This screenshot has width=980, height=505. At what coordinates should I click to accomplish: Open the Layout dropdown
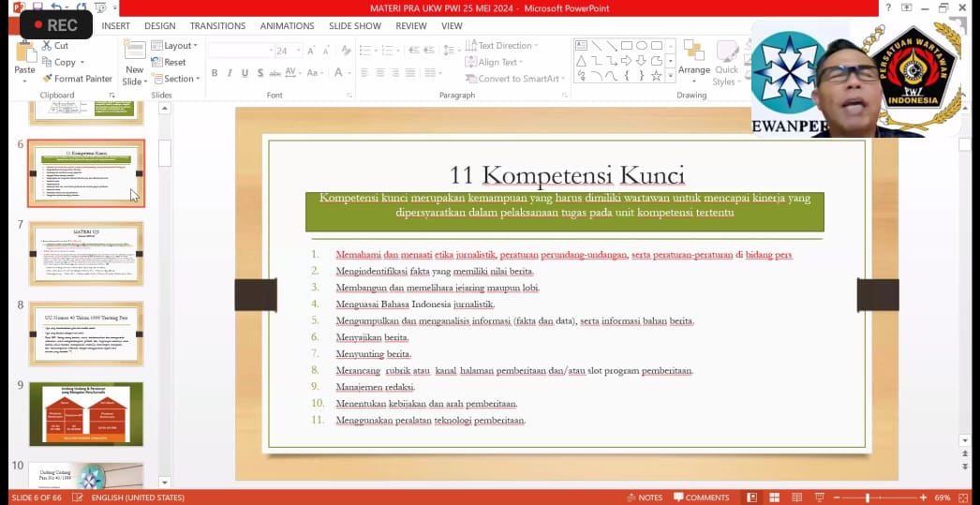pos(174,46)
